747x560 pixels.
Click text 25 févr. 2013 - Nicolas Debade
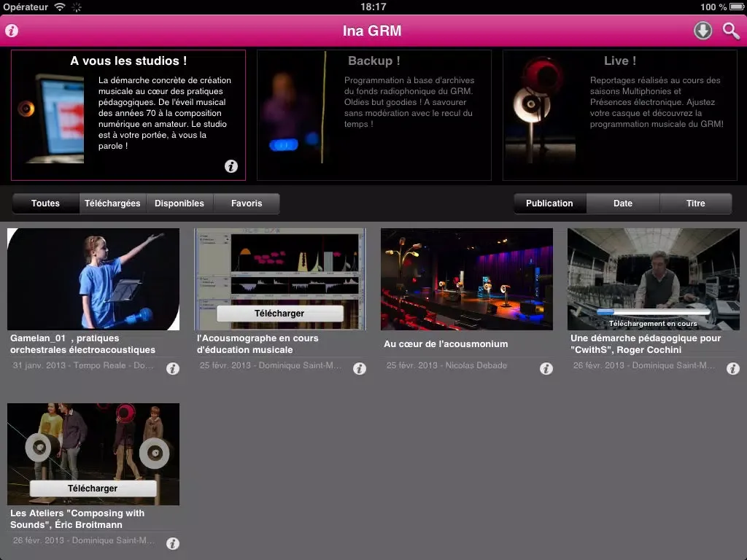(x=447, y=365)
